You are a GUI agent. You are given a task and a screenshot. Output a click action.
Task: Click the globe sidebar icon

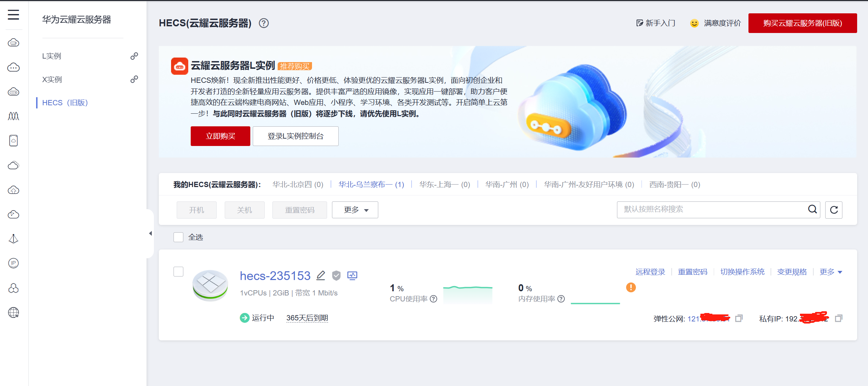pyautogui.click(x=13, y=312)
